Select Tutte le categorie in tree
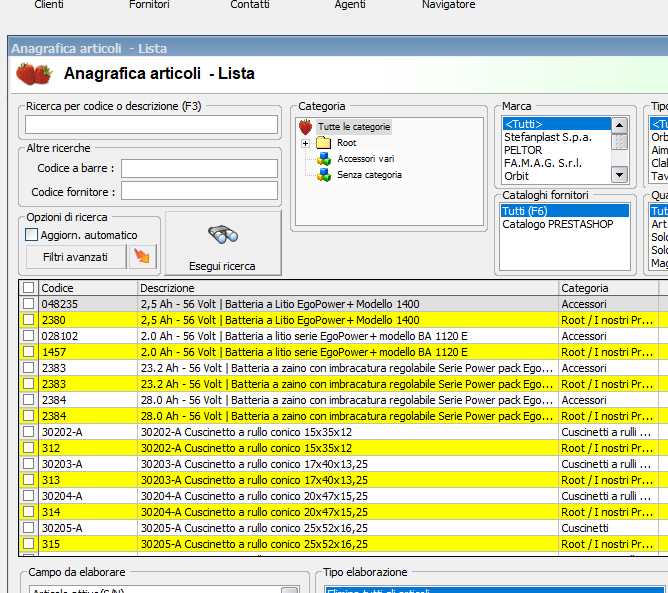This screenshot has width=668, height=593. 354,127
